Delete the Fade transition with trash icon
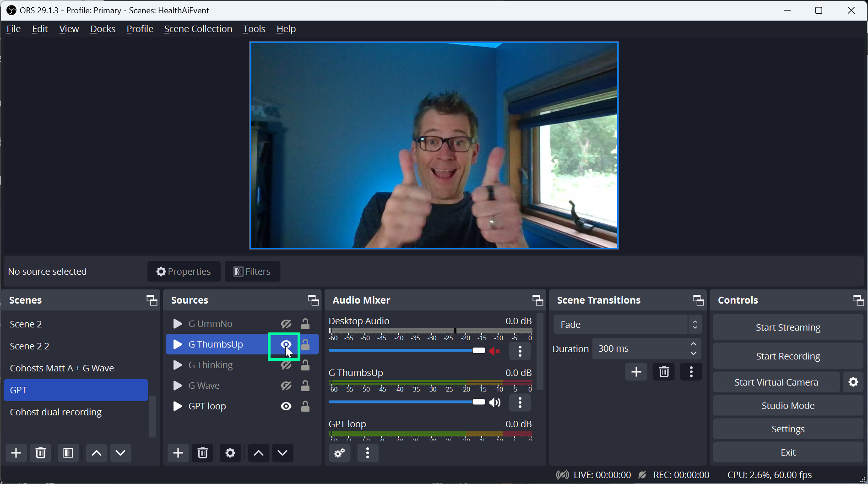 tap(663, 372)
